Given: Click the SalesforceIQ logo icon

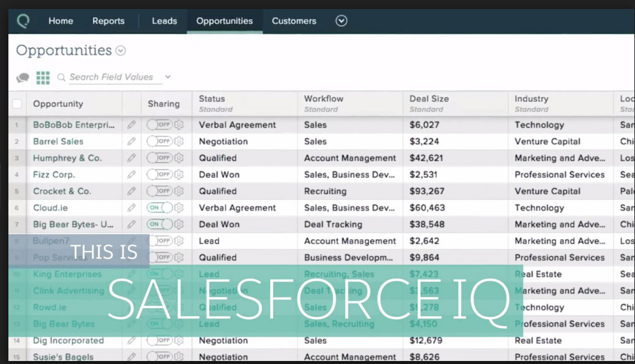Looking at the screenshot, I should click(x=23, y=21).
